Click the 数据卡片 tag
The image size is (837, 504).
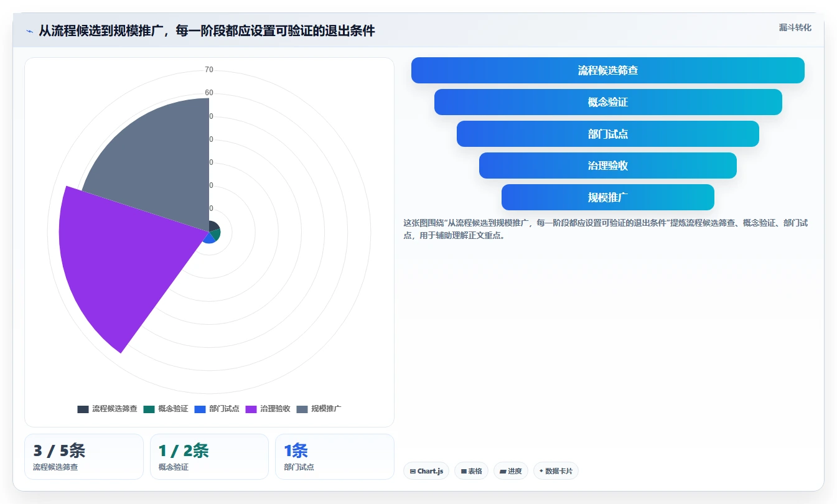(556, 471)
